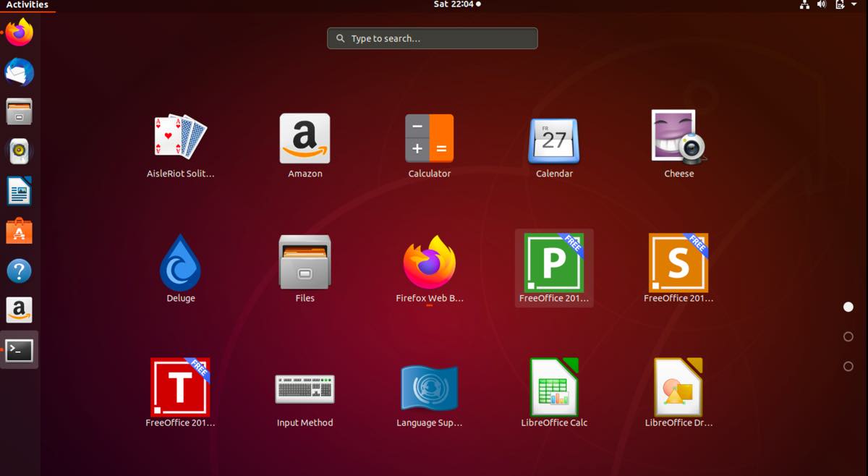The width and height of the screenshot is (868, 476).
Task: Open LibreOffice Draw
Action: click(x=678, y=387)
